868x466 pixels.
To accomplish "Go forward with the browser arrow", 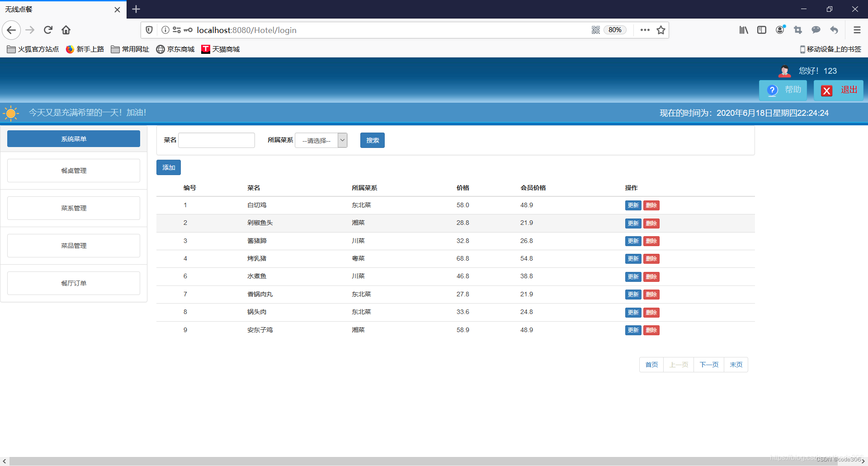I will click(x=30, y=30).
